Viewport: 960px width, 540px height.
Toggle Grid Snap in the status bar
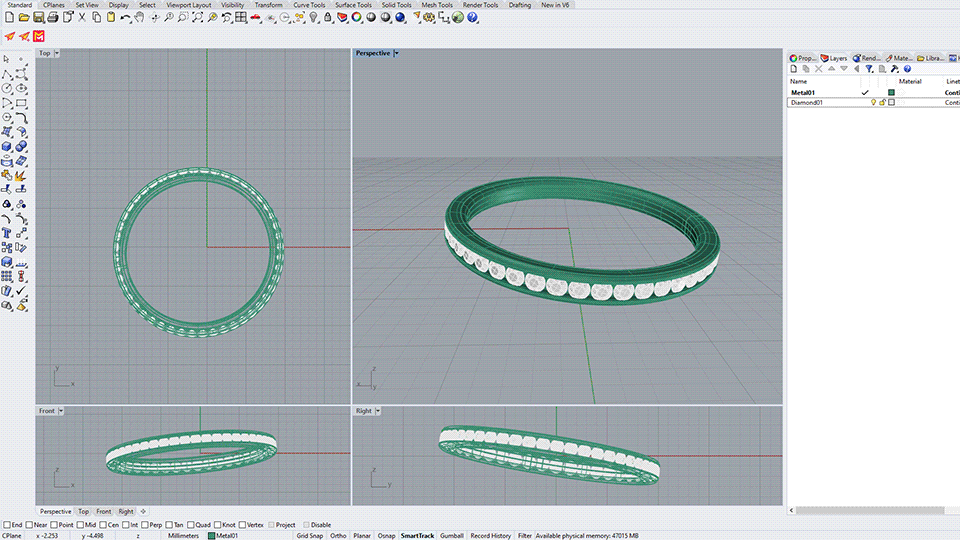(x=309, y=536)
